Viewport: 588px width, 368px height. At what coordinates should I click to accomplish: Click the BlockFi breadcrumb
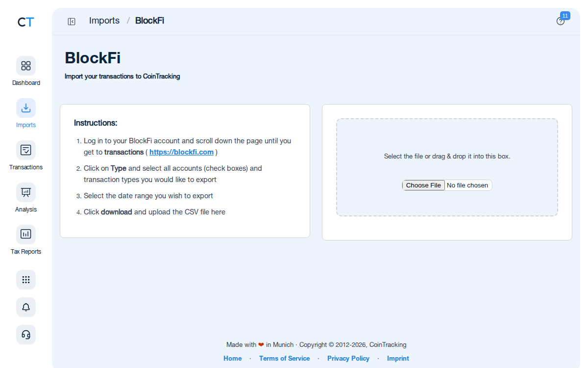point(149,21)
